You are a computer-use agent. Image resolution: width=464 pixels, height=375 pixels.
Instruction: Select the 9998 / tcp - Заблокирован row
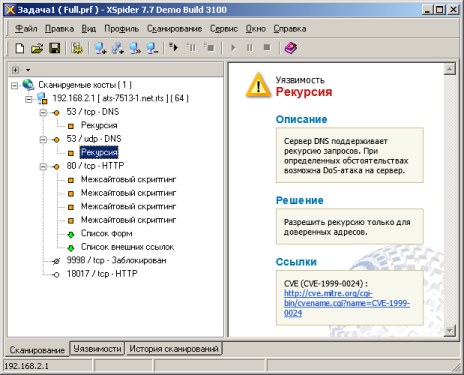pos(116,260)
